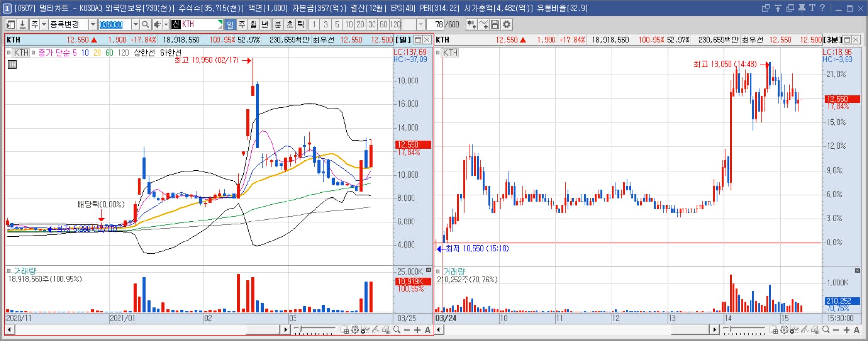Select the 틱 (tick) period toggle
This screenshot has width=868, height=341.
coord(301,24)
